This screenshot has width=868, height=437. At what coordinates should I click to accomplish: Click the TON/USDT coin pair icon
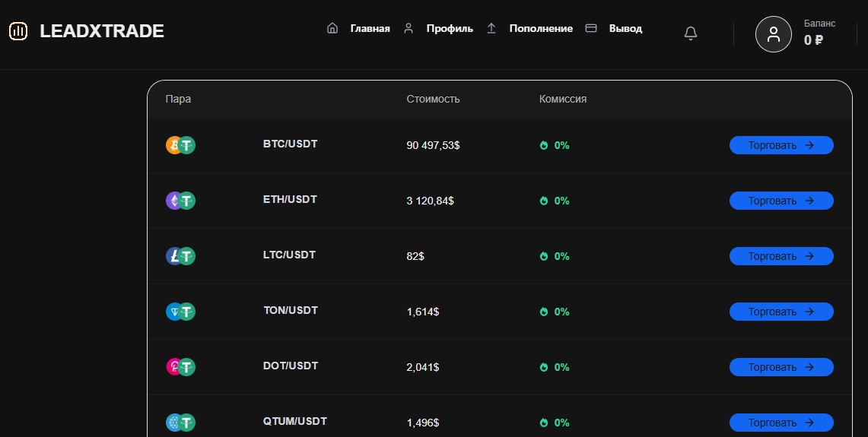pos(180,312)
